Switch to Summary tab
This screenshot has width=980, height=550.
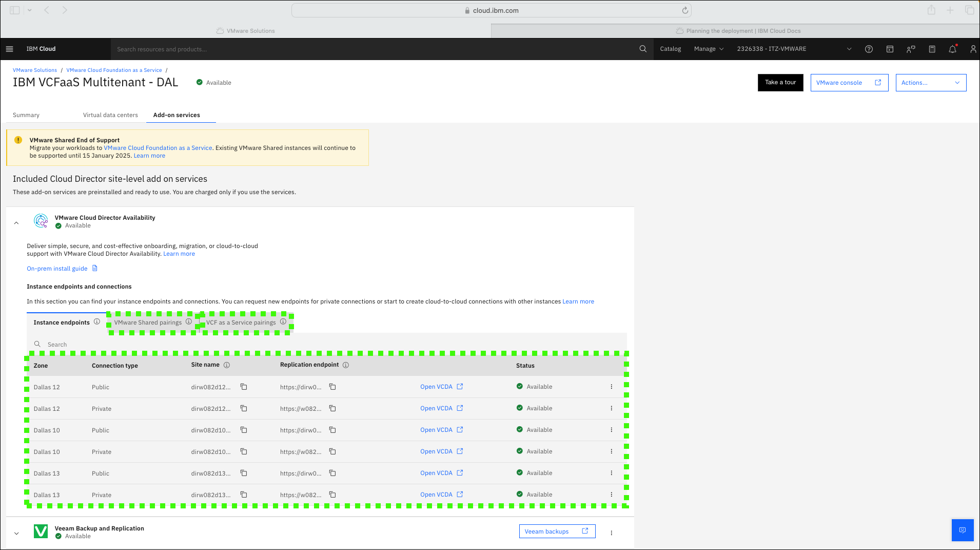(x=26, y=115)
